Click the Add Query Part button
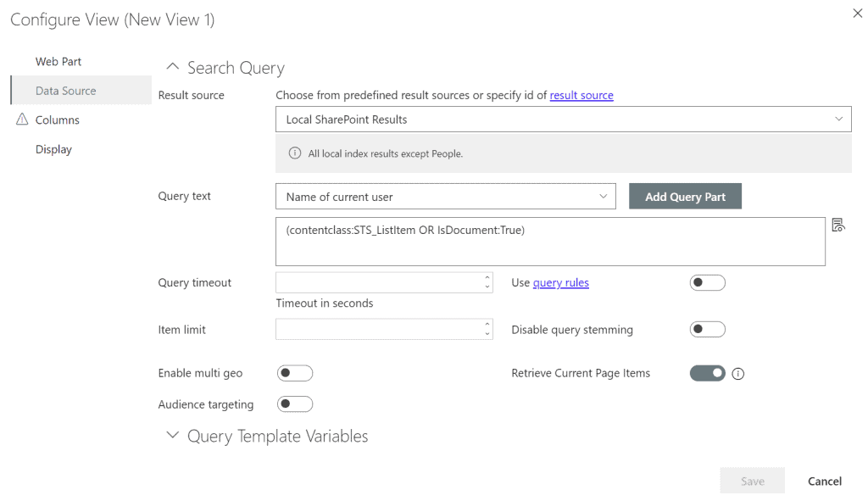The width and height of the screenshot is (868, 501). click(685, 196)
